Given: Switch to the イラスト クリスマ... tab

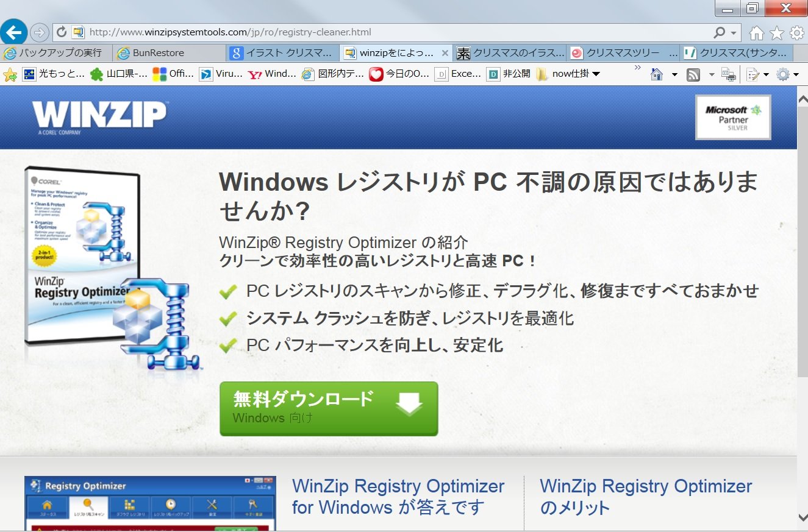Looking at the screenshot, I should pyautogui.click(x=283, y=53).
